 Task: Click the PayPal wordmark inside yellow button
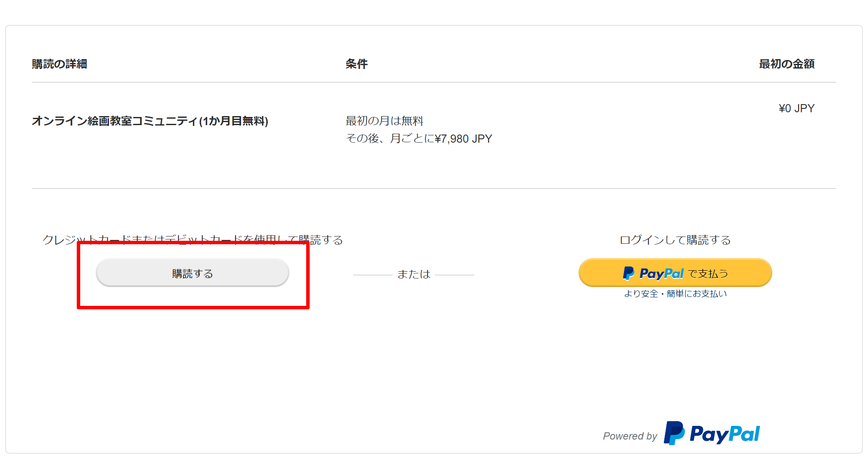661,273
